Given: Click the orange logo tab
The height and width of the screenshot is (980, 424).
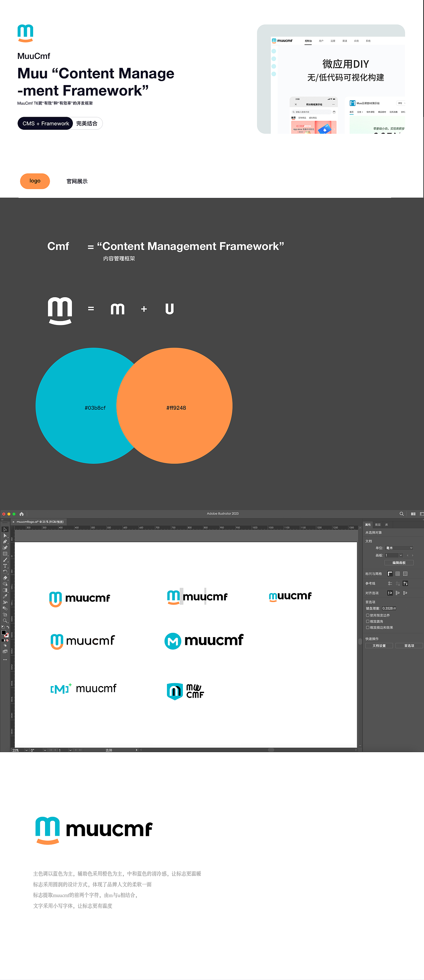Looking at the screenshot, I should point(35,181).
